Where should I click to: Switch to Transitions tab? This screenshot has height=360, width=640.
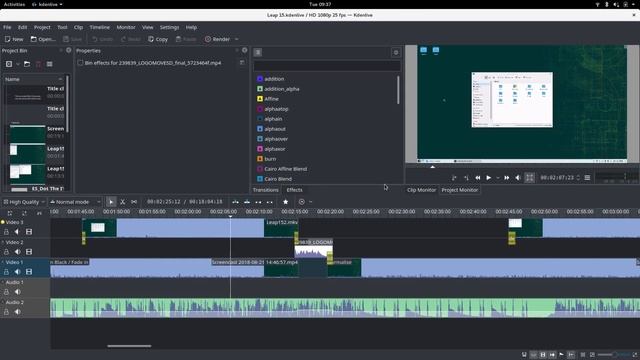[x=265, y=190]
